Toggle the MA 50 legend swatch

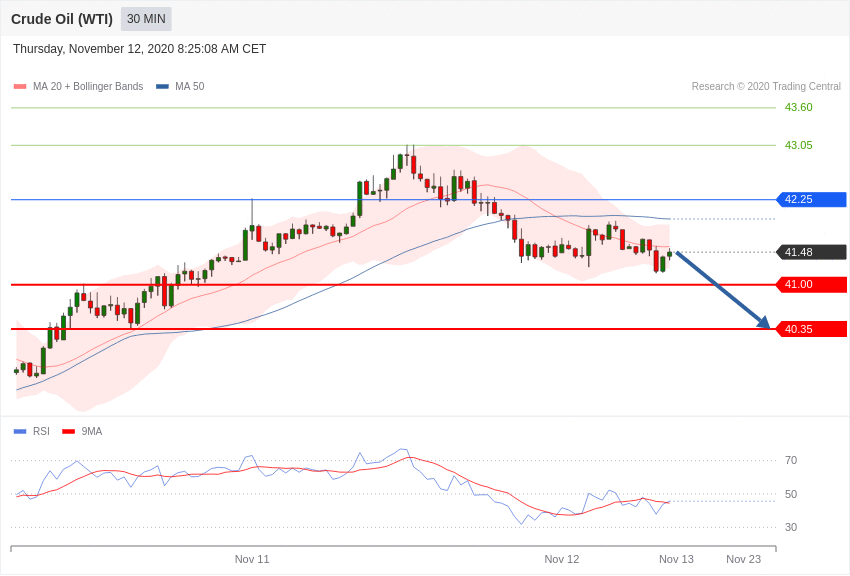[x=162, y=87]
